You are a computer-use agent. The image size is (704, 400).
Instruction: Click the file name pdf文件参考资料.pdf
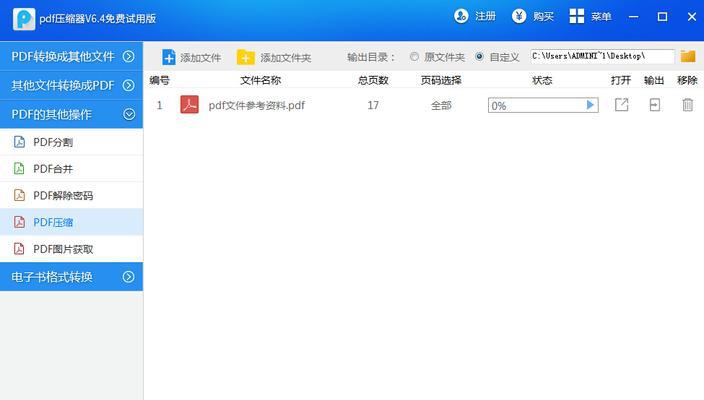[x=257, y=105]
